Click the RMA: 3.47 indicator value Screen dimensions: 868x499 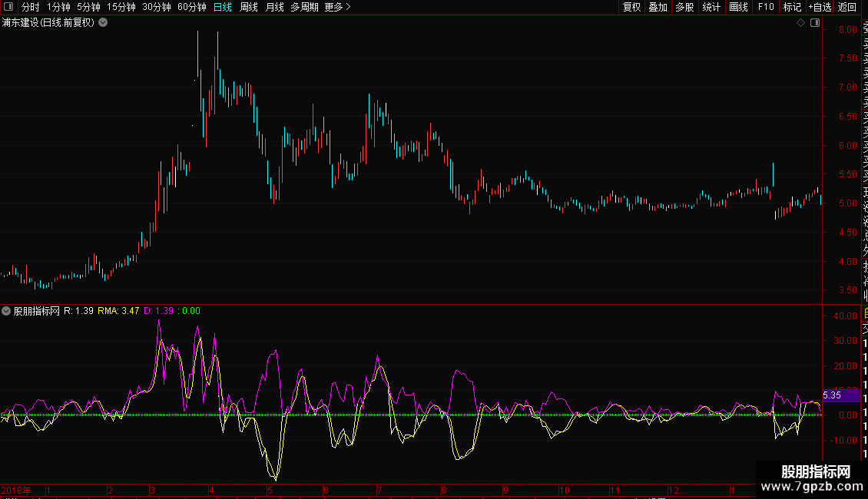pos(118,311)
